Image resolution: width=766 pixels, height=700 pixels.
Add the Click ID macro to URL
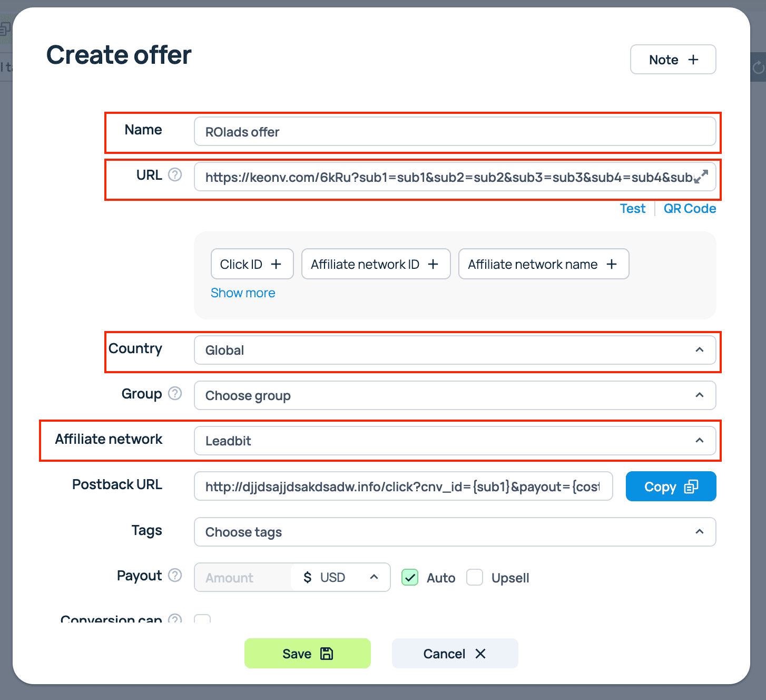pyautogui.click(x=252, y=264)
